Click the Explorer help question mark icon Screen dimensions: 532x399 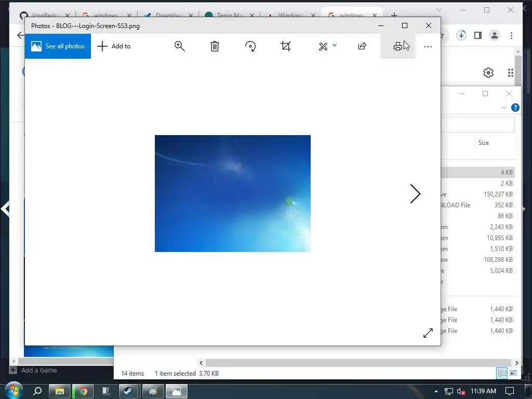click(x=515, y=108)
